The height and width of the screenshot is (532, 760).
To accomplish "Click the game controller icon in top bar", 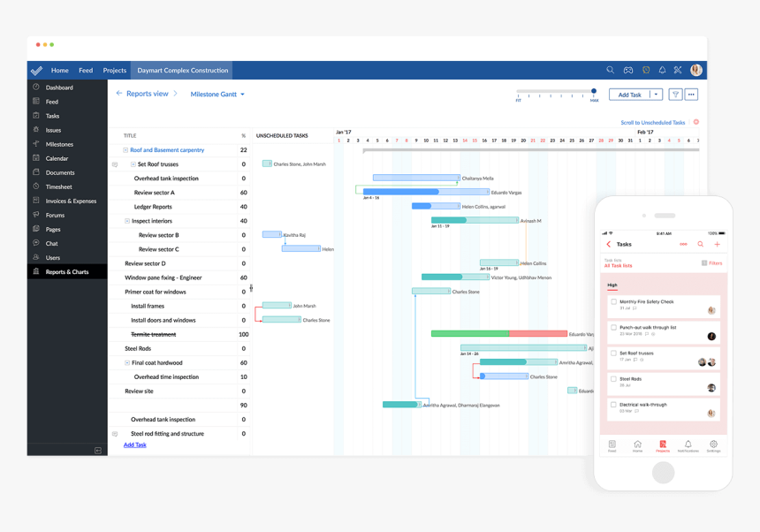I will [628, 70].
